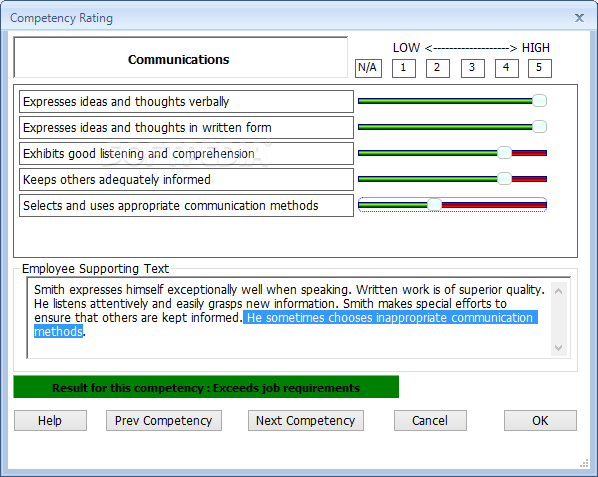Click the N/A rating box
This screenshot has height=477, width=598.
tap(368, 68)
